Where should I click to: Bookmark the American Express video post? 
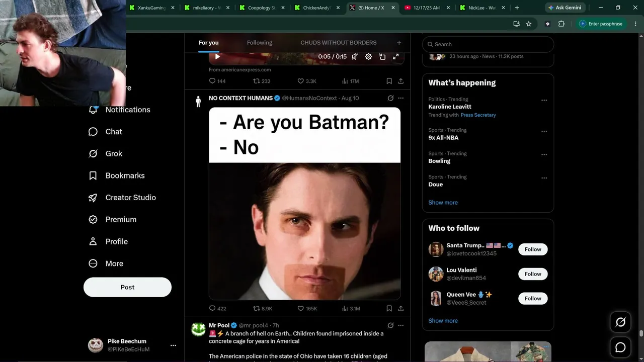tap(389, 81)
